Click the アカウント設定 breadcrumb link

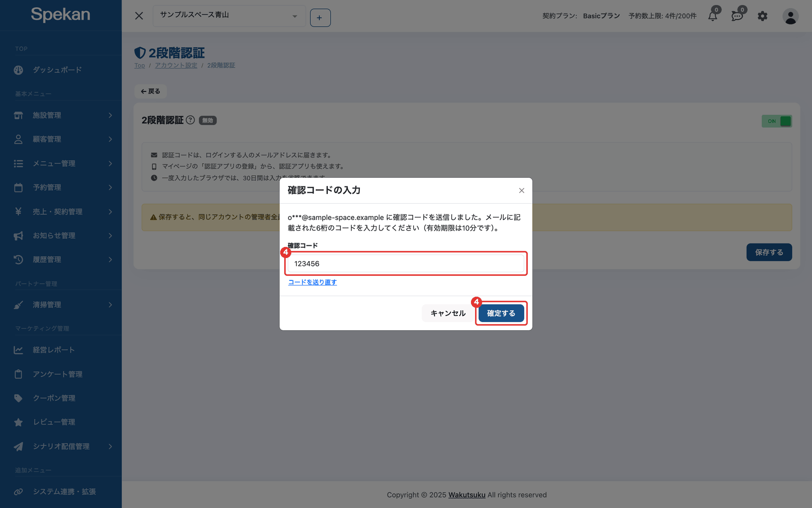[x=176, y=66]
